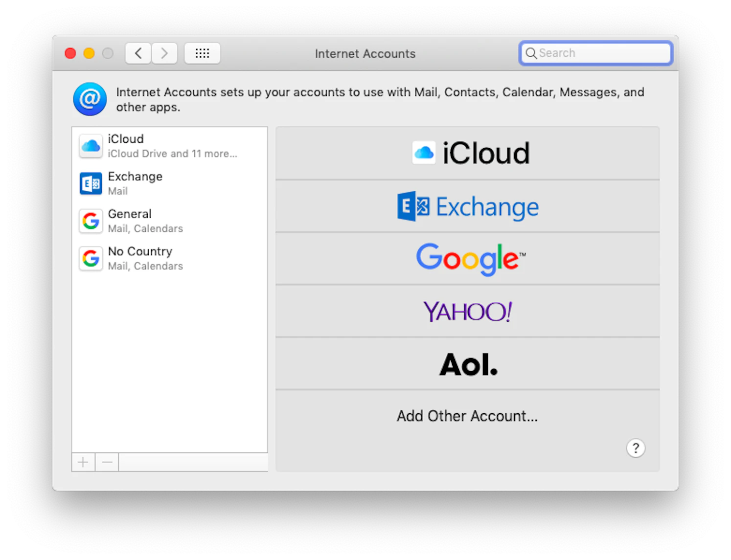Viewport: 731px width, 560px height.
Task: Add account with the plus button
Action: click(x=83, y=462)
